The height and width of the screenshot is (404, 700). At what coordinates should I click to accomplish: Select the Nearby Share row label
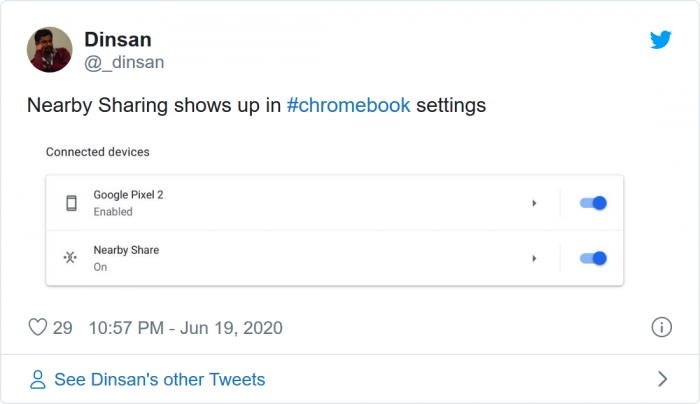pyautogui.click(x=126, y=249)
